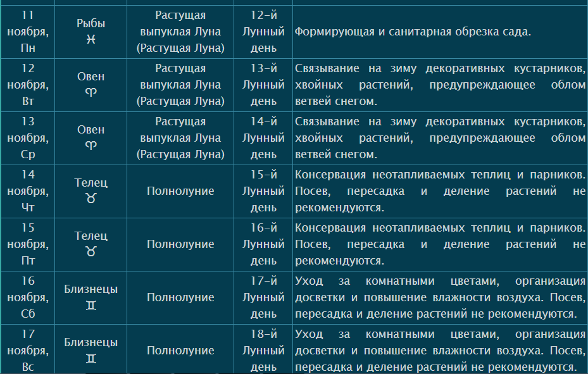The height and width of the screenshot is (374, 588).
Task: Select the date cell "17 ноября, Вс"
Action: coord(28,351)
